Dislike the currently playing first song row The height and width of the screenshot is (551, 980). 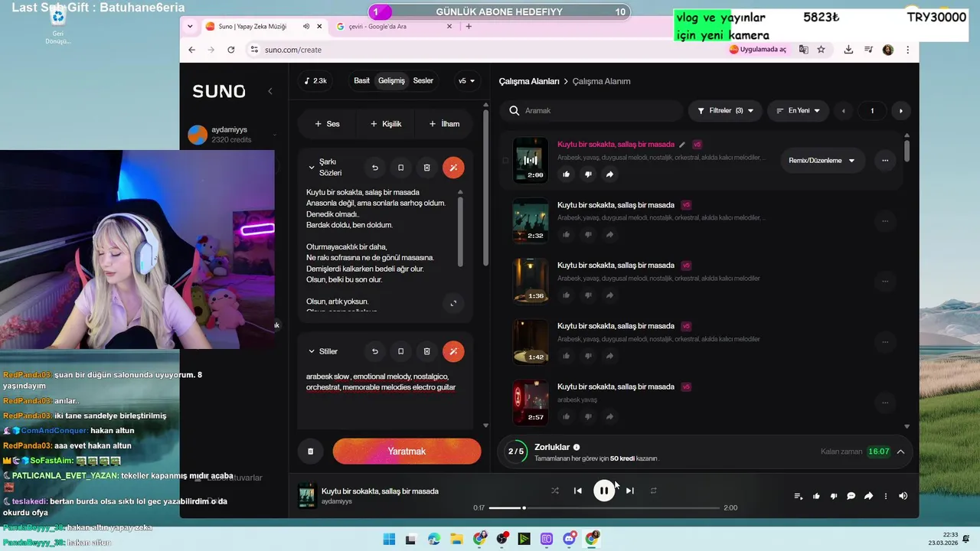(x=588, y=174)
